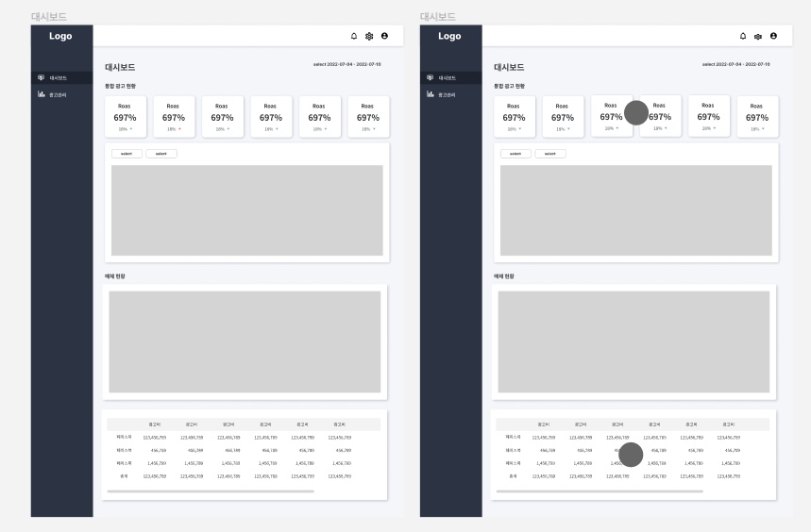Click the Logo in right mockup sidebar
This screenshot has height=532, width=811.
(x=449, y=36)
